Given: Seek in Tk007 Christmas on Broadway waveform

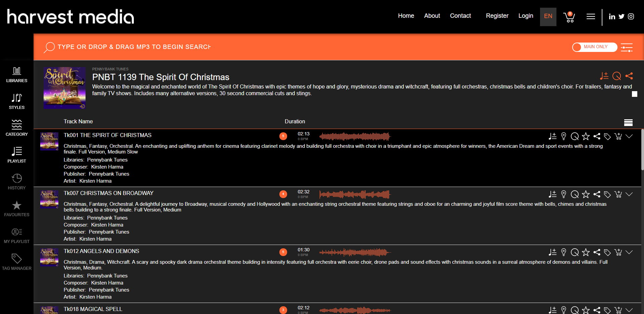Looking at the screenshot, I should (x=355, y=194).
